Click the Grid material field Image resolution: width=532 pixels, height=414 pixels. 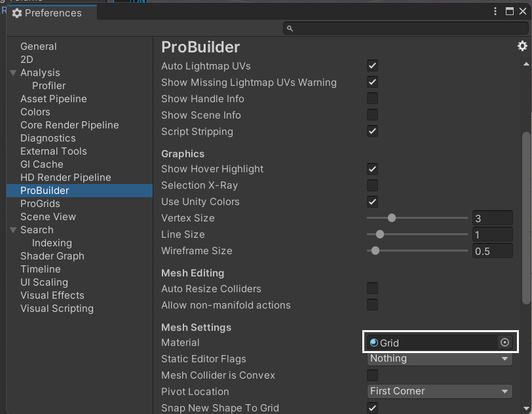pos(440,343)
